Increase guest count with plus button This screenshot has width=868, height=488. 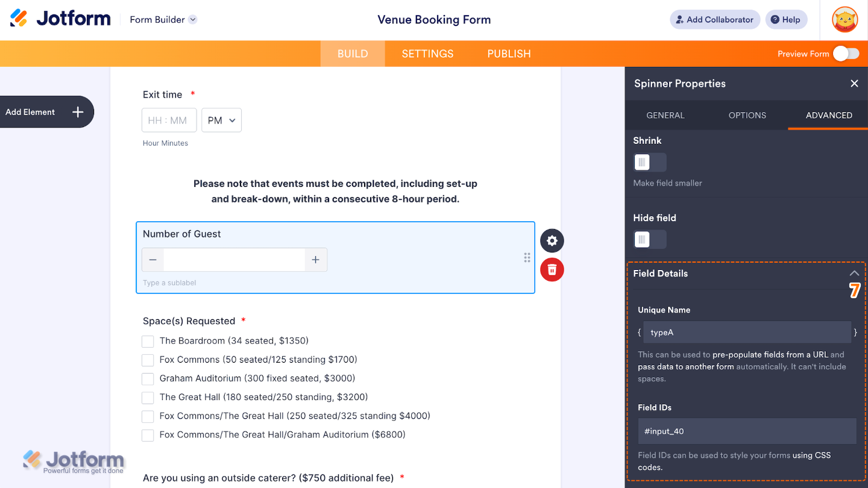[315, 260]
